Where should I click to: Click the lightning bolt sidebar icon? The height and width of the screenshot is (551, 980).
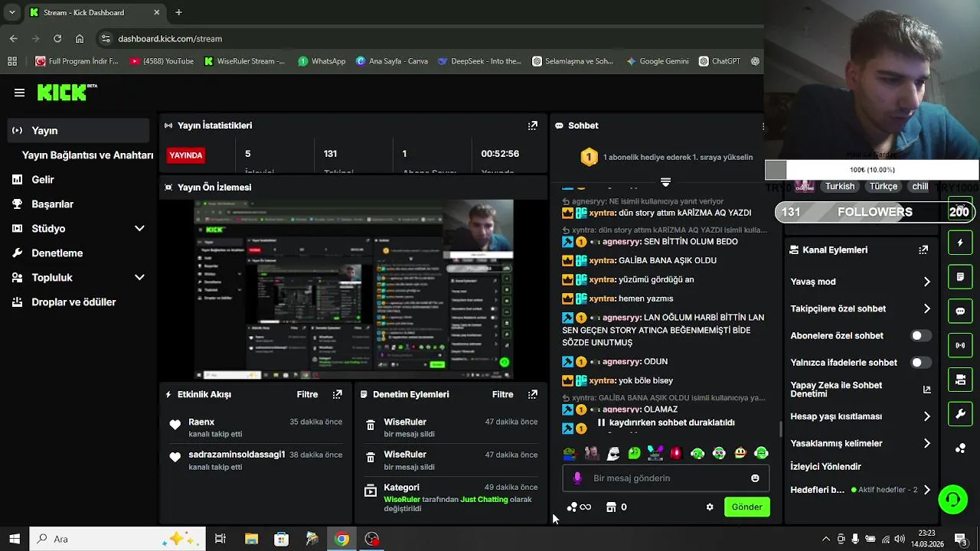960,243
